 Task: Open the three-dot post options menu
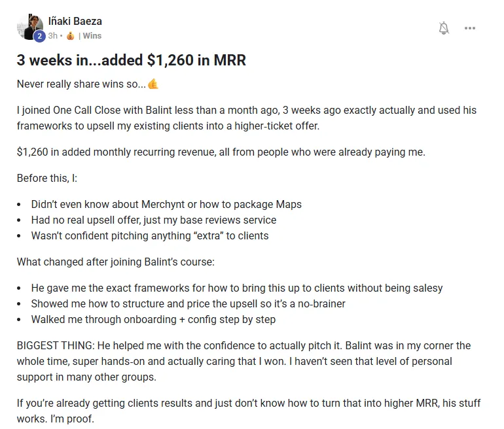pyautogui.click(x=470, y=28)
